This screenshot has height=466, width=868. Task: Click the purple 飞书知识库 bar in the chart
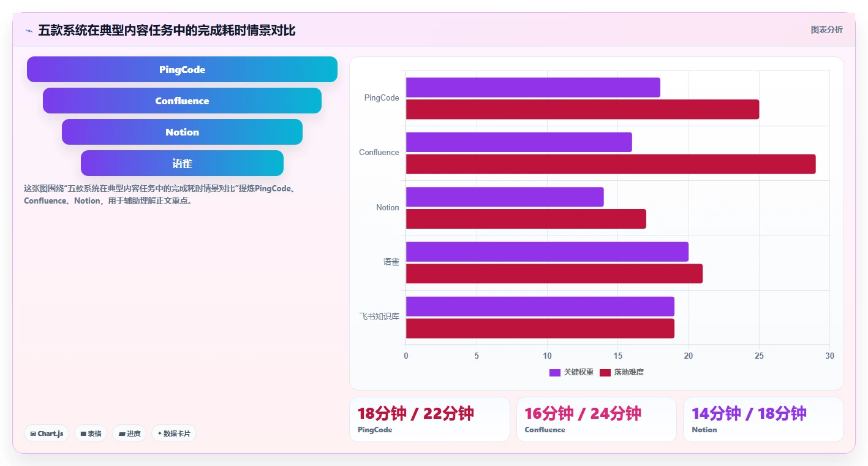point(540,307)
